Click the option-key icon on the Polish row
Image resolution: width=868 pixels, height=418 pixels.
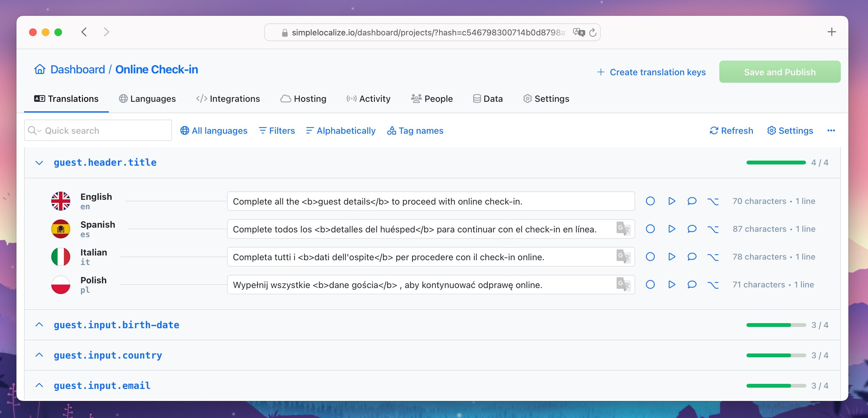tap(713, 285)
